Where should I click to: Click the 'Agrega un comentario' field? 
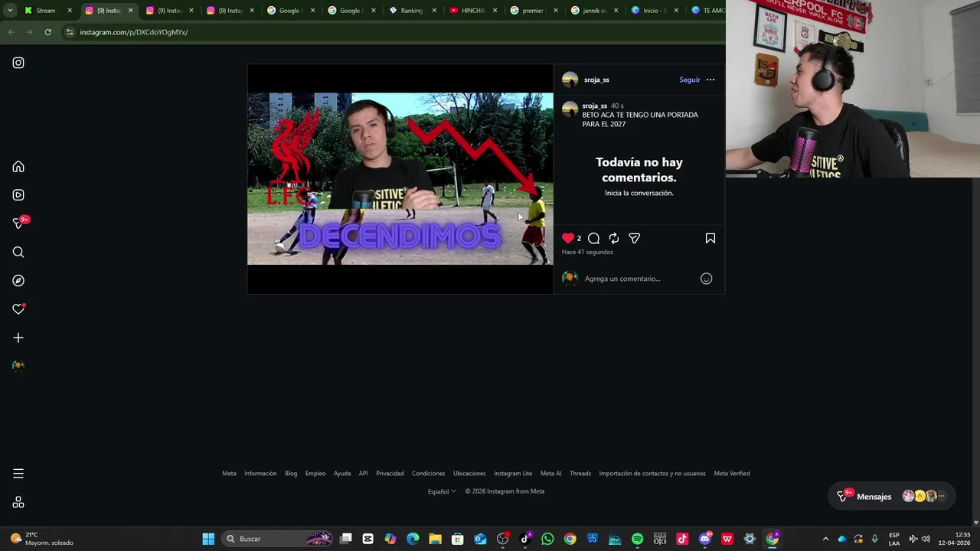coord(639,279)
